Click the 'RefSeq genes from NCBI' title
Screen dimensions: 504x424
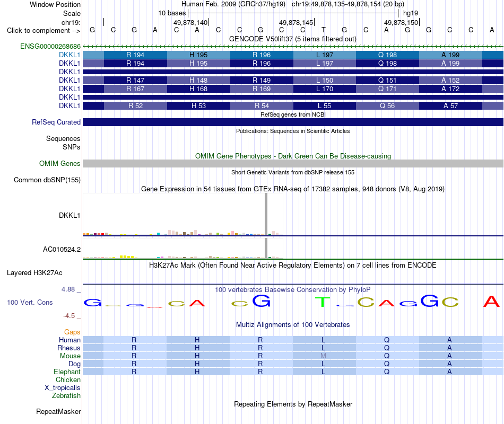point(293,114)
